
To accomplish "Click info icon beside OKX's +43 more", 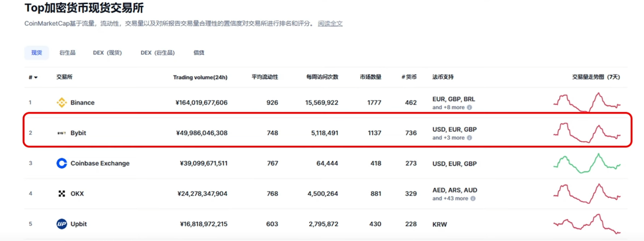I will (473, 198).
